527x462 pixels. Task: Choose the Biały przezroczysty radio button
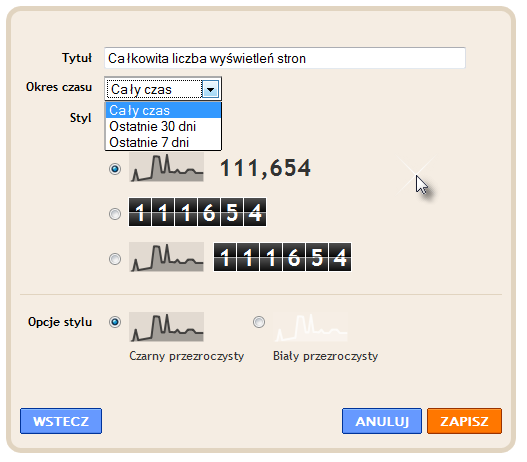(x=259, y=322)
